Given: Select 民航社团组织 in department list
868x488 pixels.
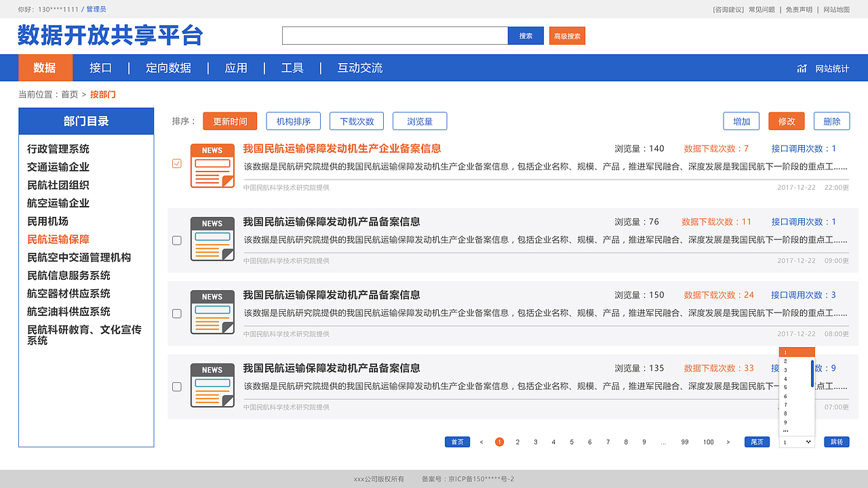Looking at the screenshot, I should pos(58,185).
